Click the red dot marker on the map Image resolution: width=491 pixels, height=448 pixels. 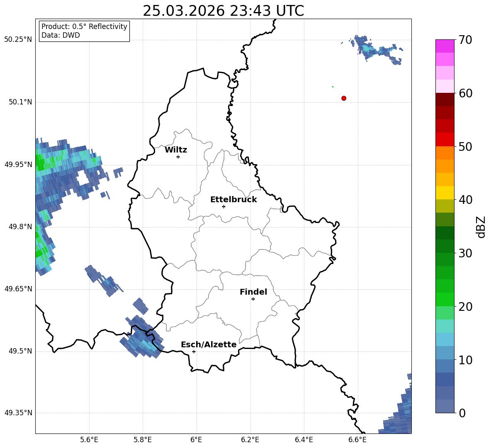344,98
